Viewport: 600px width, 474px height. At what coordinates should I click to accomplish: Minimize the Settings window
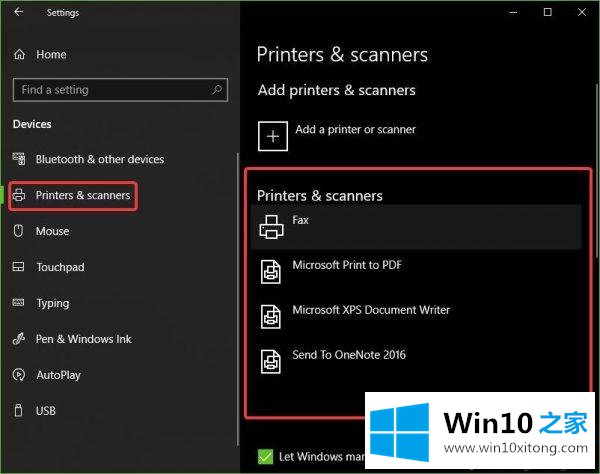click(513, 12)
